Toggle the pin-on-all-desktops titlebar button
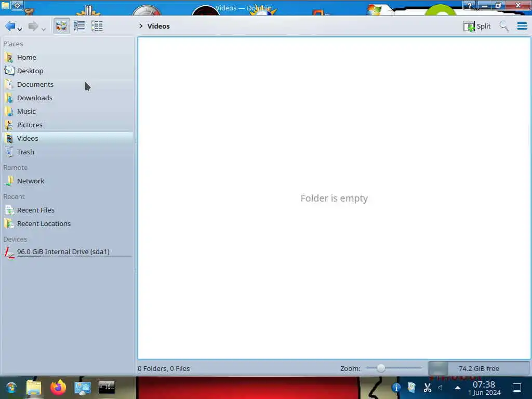This screenshot has height=399, width=532. (18, 5)
